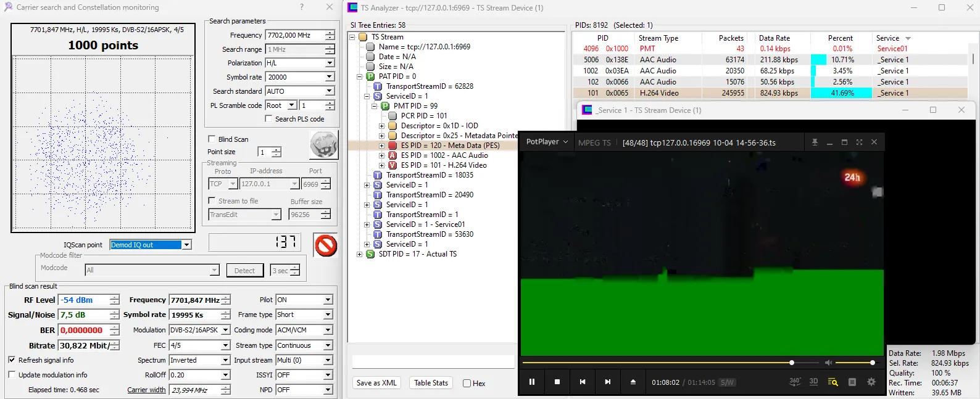Viewport: 980px width, 399px height.
Task: Expand the SDT PID = 17 tree node
Action: pyautogui.click(x=359, y=254)
